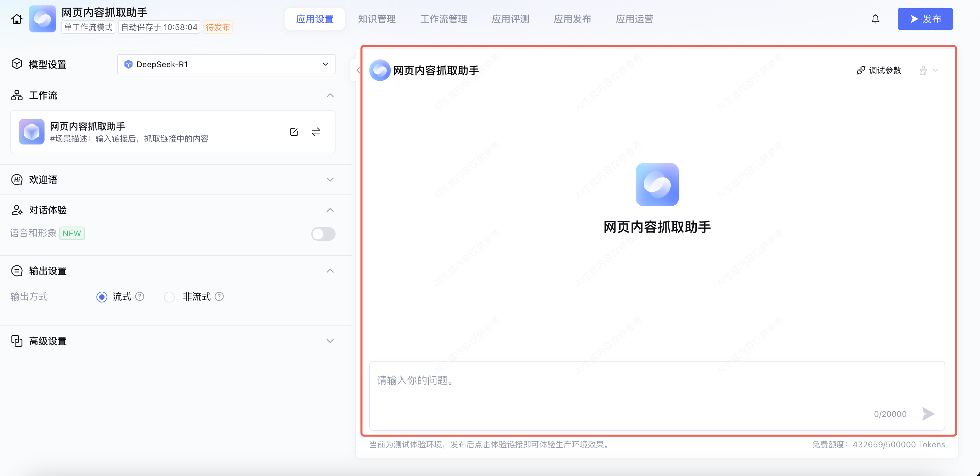The image size is (980, 476).
Task: Edit the workflow via pencil icon
Action: pyautogui.click(x=294, y=132)
